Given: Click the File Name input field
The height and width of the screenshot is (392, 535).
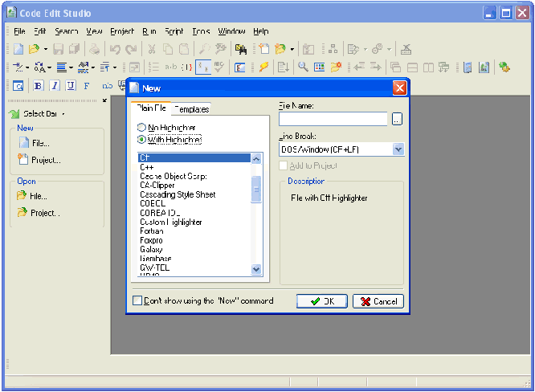Looking at the screenshot, I should point(333,119).
